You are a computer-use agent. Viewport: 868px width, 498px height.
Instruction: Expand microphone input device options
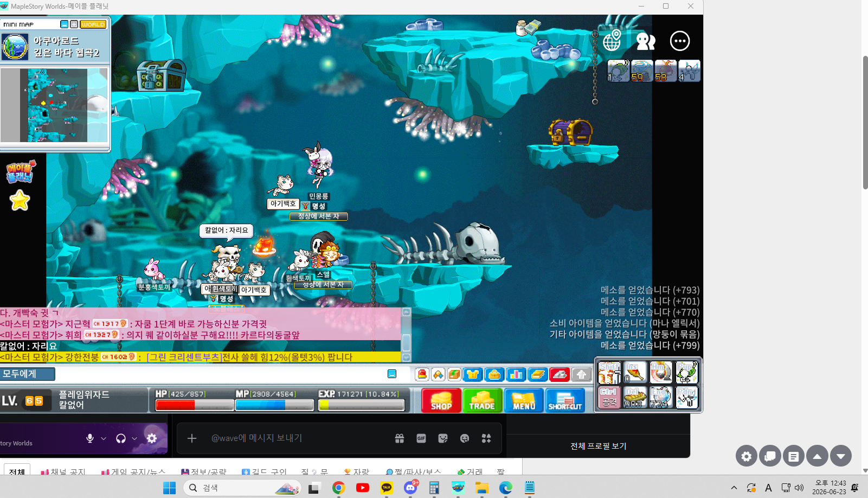coord(104,438)
